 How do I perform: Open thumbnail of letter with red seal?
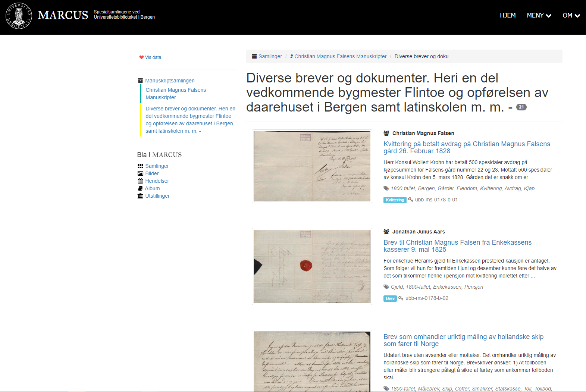(312, 266)
